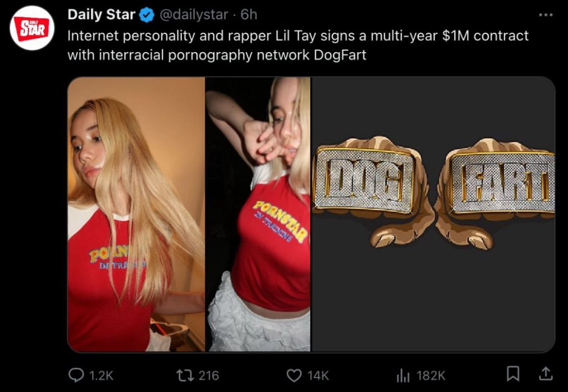Open the middle photo with red shirt
This screenshot has height=392, width=568.
[x=258, y=214]
